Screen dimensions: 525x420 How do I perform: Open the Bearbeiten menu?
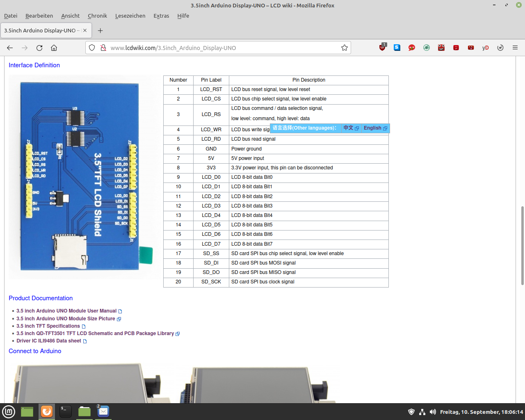(39, 16)
